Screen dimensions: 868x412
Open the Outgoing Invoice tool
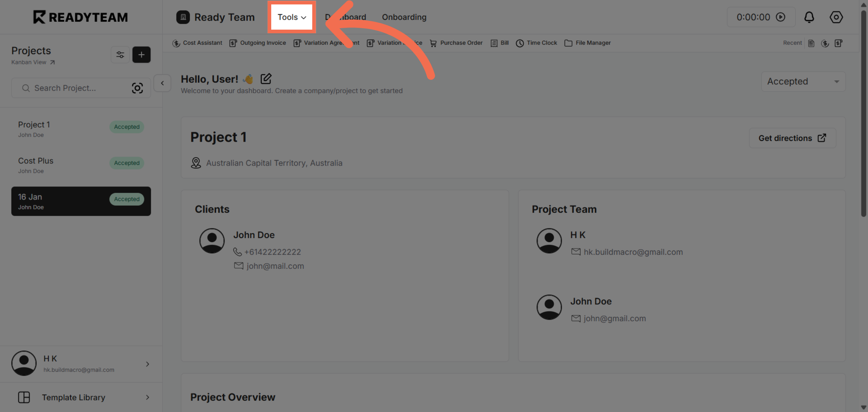click(258, 43)
